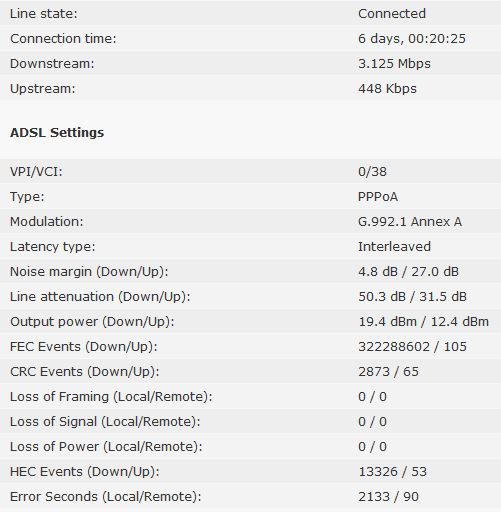The height and width of the screenshot is (512, 501).
Task: Click the Interleaved latency type value
Action: click(394, 247)
